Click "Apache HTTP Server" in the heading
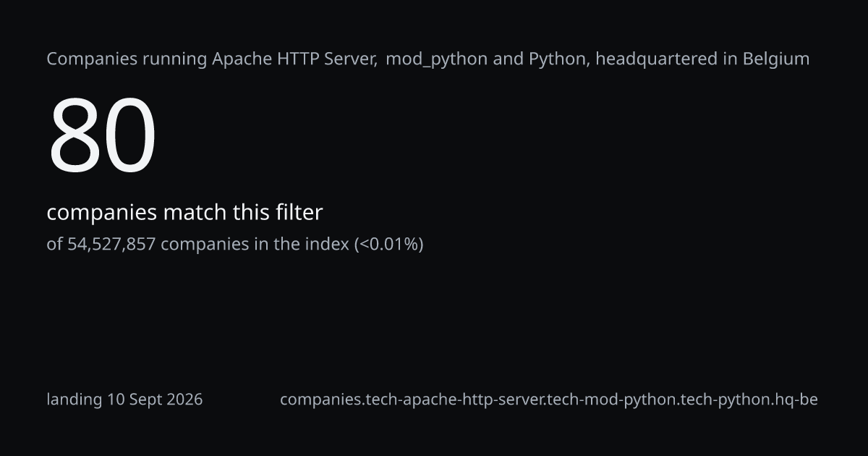Image resolution: width=868 pixels, height=456 pixels. [294, 59]
